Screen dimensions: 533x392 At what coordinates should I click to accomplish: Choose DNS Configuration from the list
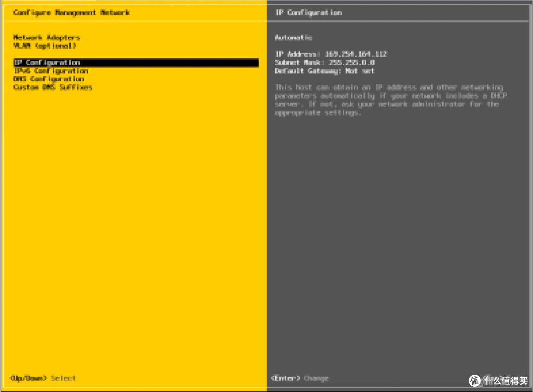49,79
